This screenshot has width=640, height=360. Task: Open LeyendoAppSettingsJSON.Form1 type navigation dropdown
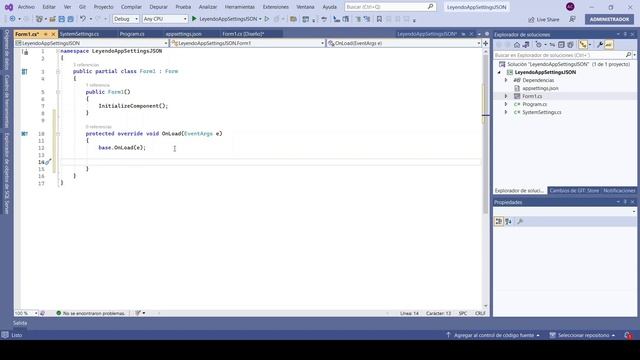click(248, 43)
